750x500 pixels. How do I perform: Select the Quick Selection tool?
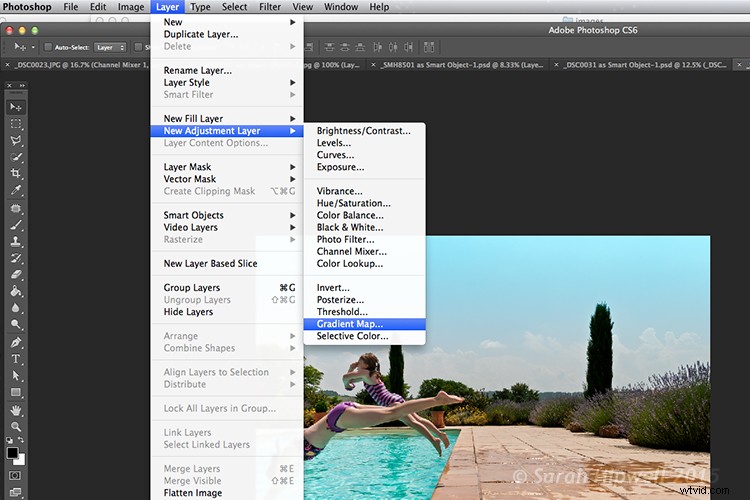(16, 157)
